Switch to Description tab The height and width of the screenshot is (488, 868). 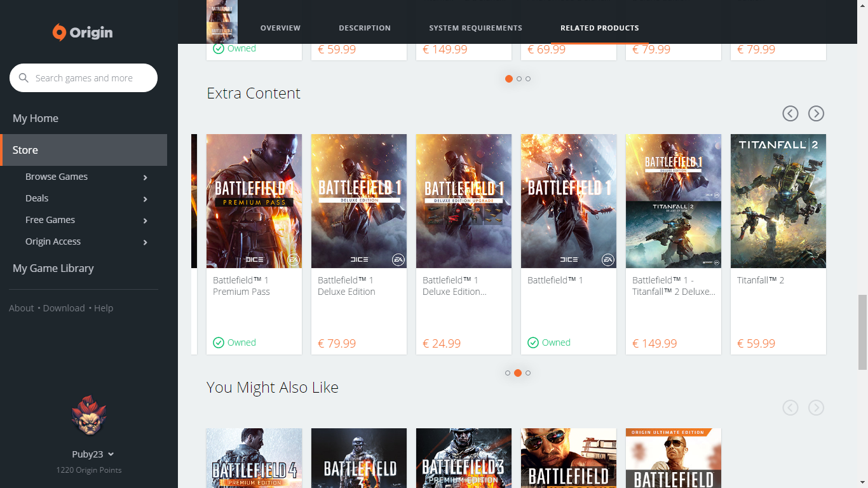(365, 28)
